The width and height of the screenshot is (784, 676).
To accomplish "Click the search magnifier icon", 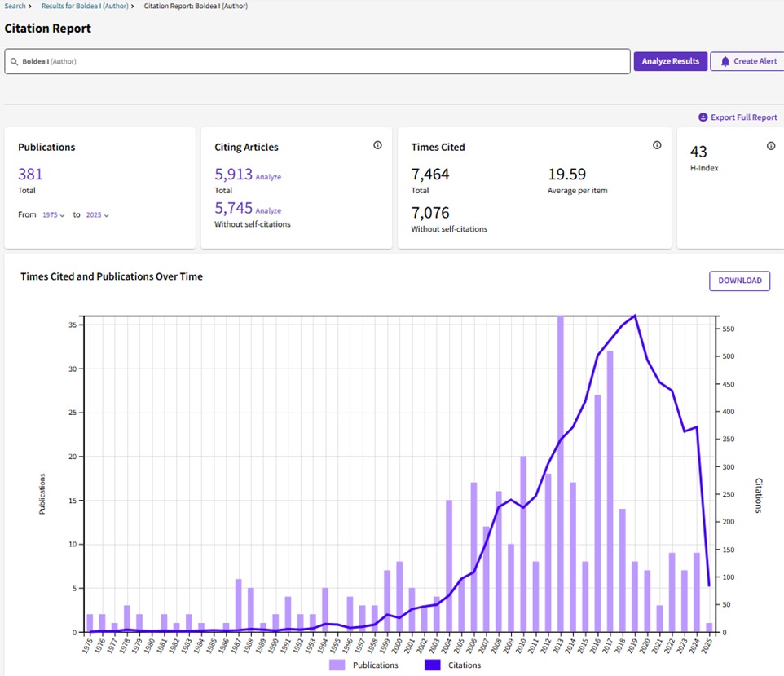I will 15,61.
